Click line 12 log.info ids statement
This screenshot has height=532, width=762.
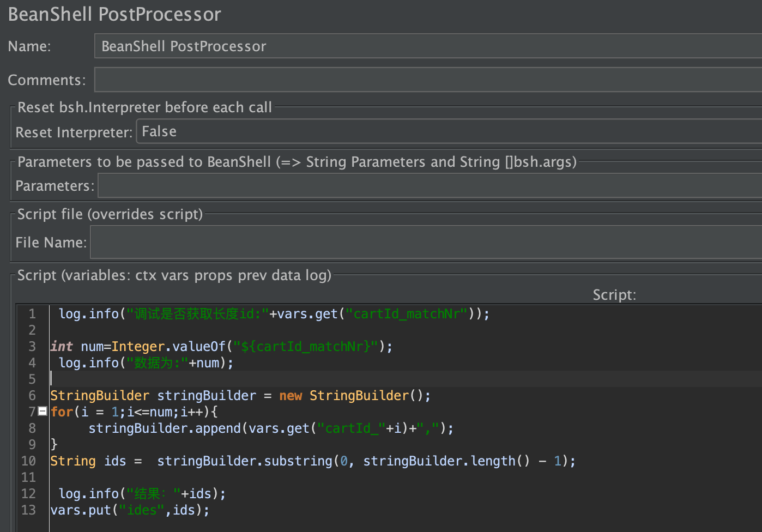[142, 494]
